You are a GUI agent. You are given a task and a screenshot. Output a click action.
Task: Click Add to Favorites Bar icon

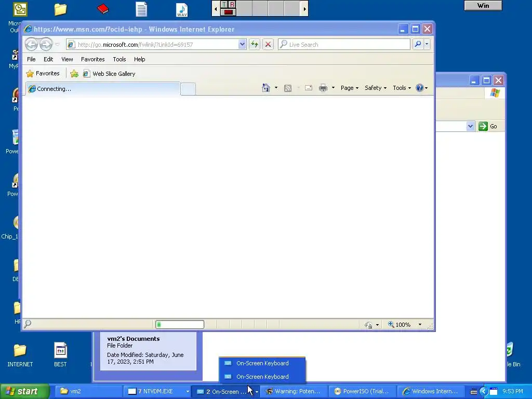pos(74,74)
